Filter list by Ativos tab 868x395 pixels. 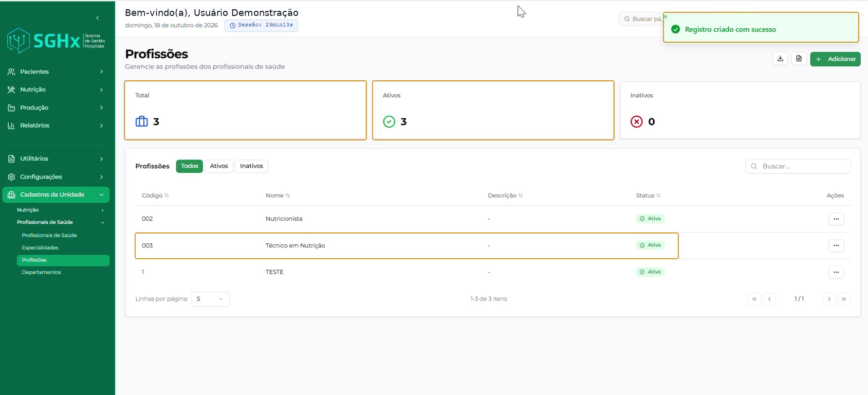219,166
